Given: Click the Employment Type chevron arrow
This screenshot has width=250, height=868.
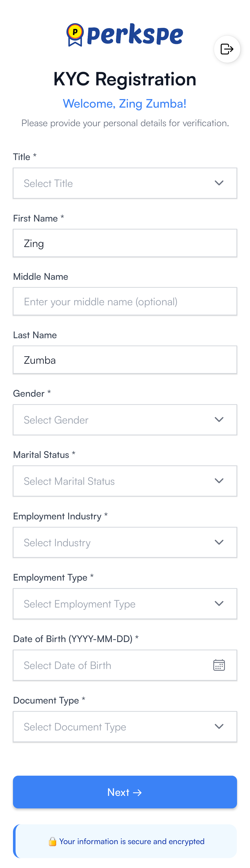Looking at the screenshot, I should (x=219, y=604).
